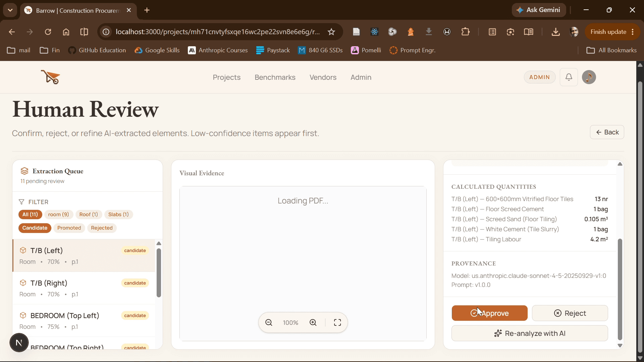Toggle the Candidate status filter
644x362 pixels.
tap(35, 228)
